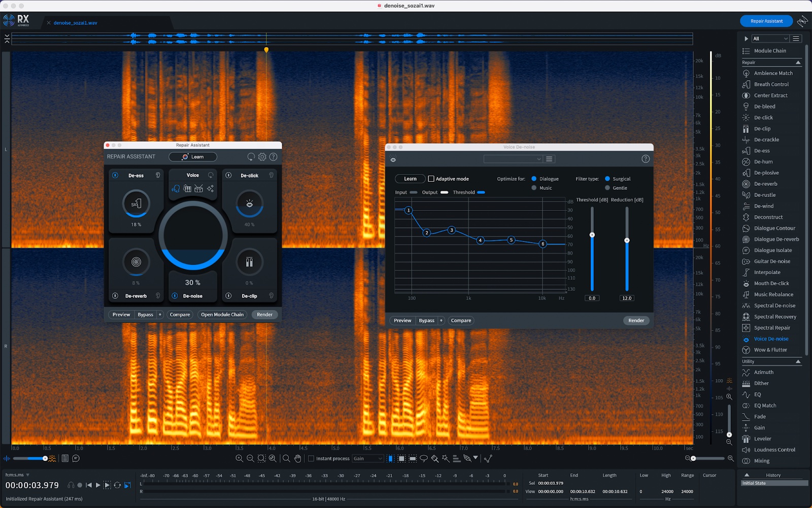Click the Record button in transport
The height and width of the screenshot is (508, 812).
[x=80, y=485]
